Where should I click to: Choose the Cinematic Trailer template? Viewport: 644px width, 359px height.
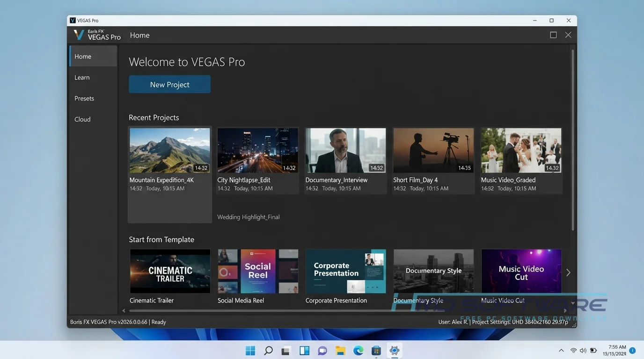point(170,271)
